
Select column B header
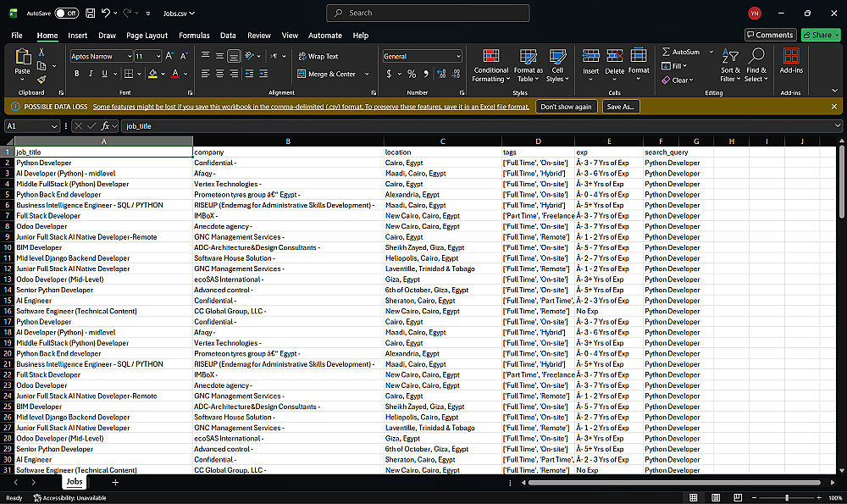288,141
